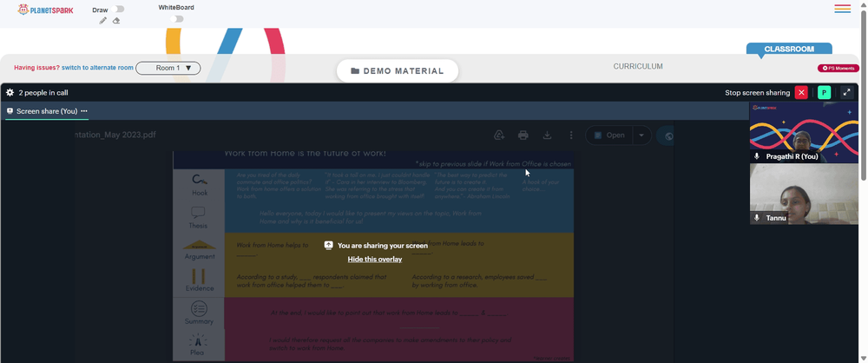The image size is (868, 363).
Task: Open the Demo Material folder button
Action: pyautogui.click(x=398, y=71)
